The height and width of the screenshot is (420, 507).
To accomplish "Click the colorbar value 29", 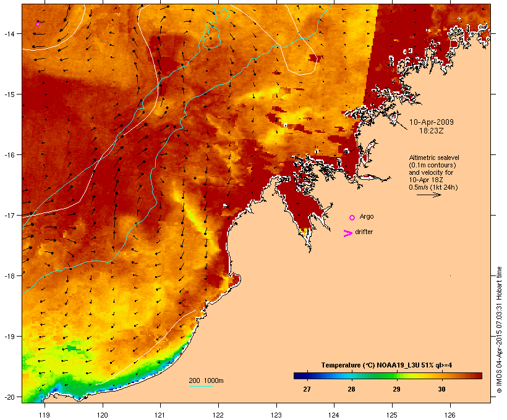I will (x=396, y=389).
